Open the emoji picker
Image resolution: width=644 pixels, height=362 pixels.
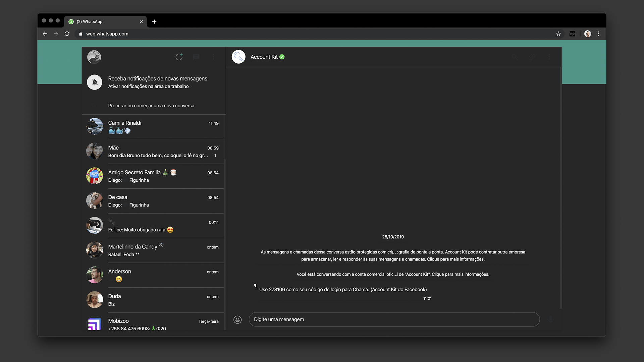237,320
